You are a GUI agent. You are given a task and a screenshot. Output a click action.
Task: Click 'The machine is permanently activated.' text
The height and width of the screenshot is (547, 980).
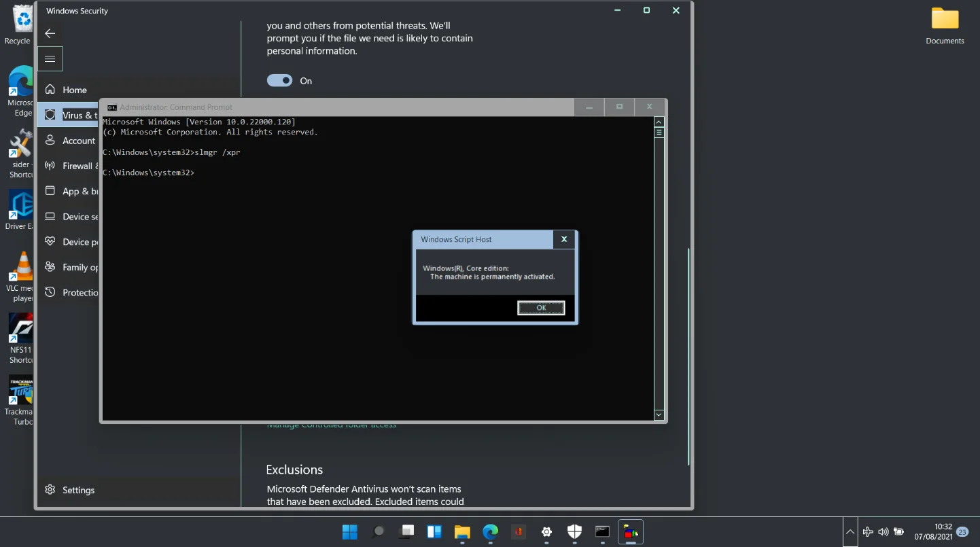pos(493,277)
